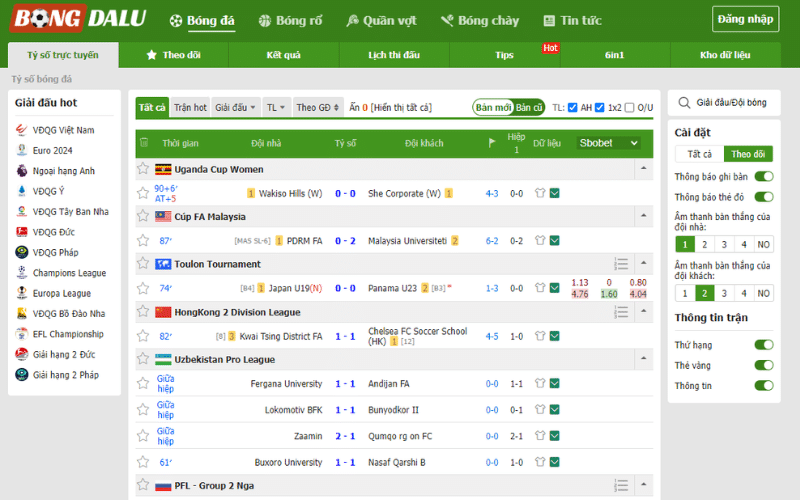Click the Đăng nhập button

[745, 19]
